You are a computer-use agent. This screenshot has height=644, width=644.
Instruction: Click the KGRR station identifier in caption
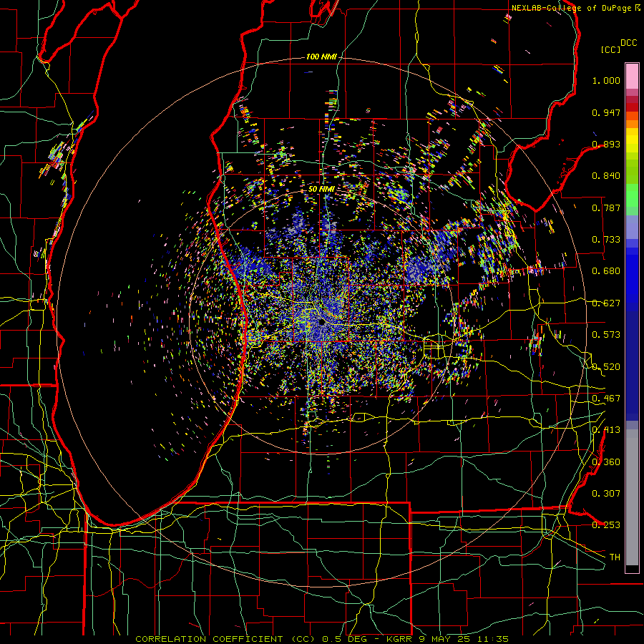point(399,639)
